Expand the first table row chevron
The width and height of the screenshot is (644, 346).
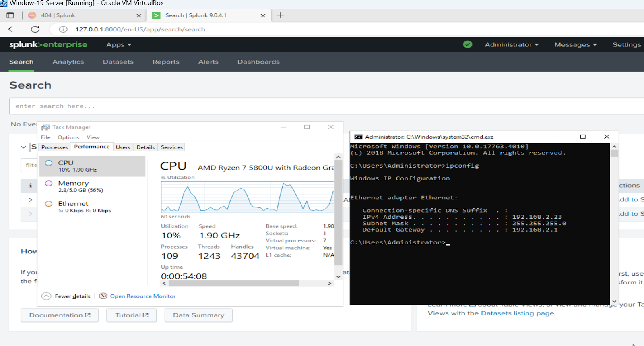coord(30,200)
